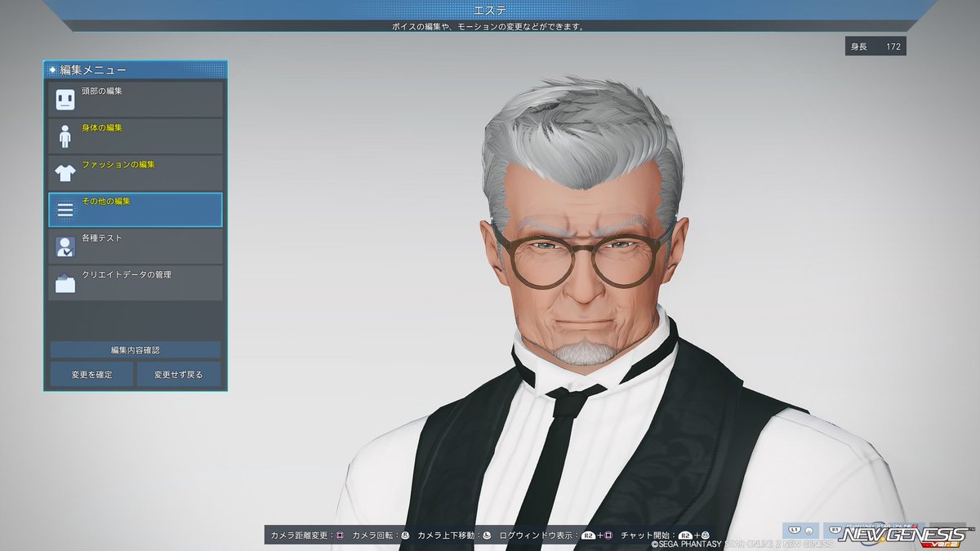Open ファッションの編集 fashion editing menu
The width and height of the screenshot is (980, 551).
(136, 172)
